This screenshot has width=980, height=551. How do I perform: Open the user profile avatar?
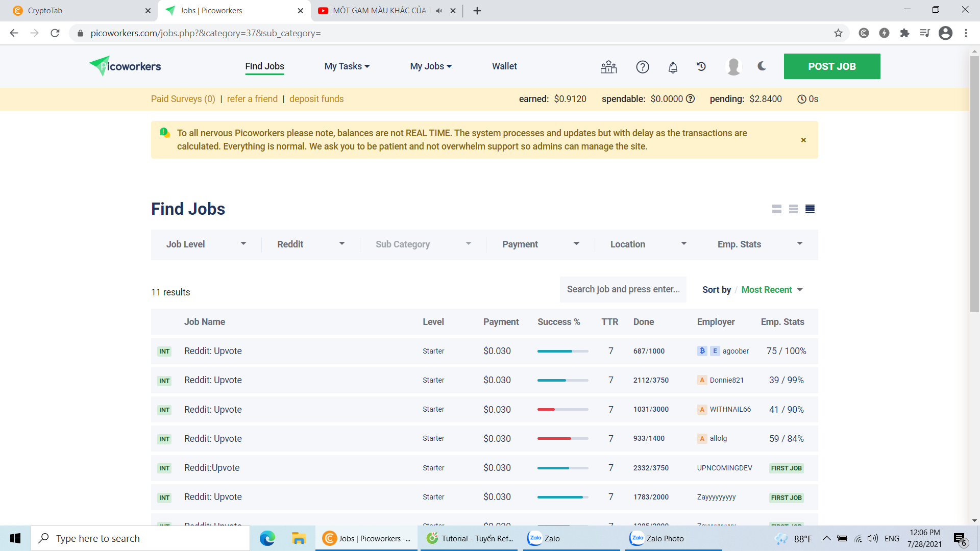(733, 66)
